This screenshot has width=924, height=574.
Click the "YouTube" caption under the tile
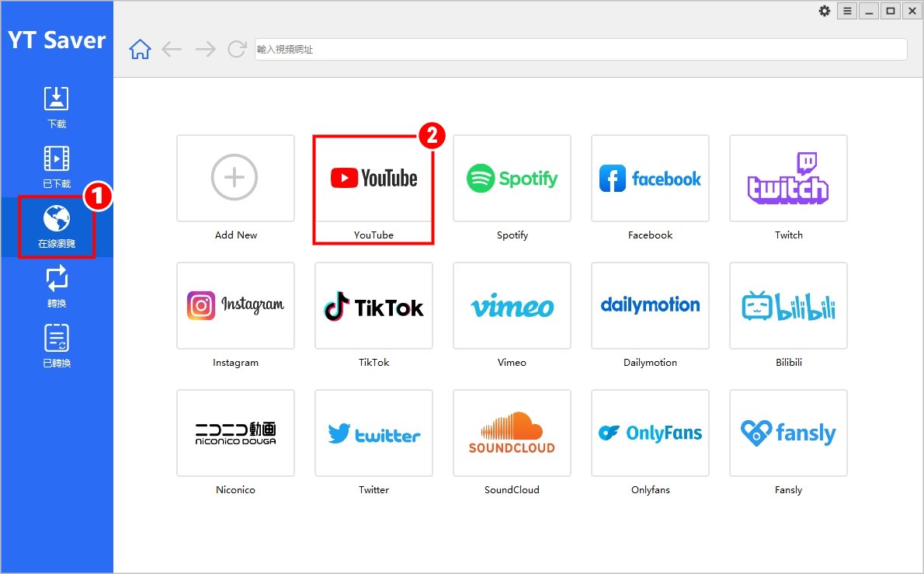click(373, 235)
